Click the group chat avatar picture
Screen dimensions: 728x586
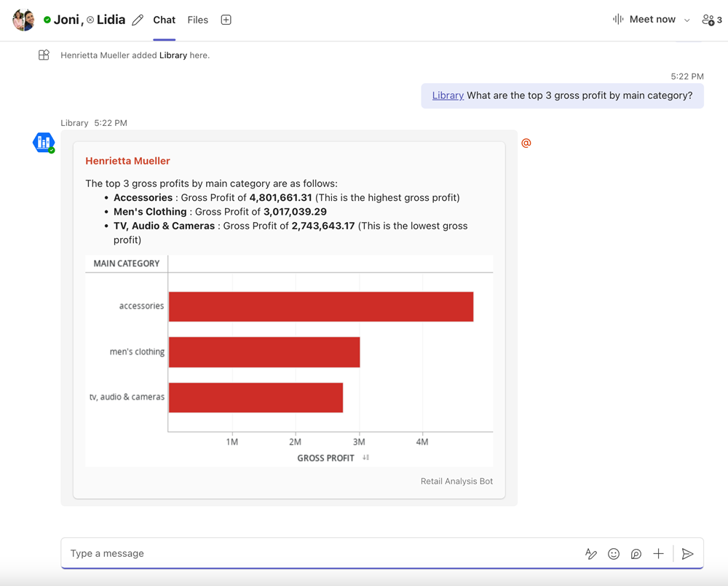pos(24,20)
